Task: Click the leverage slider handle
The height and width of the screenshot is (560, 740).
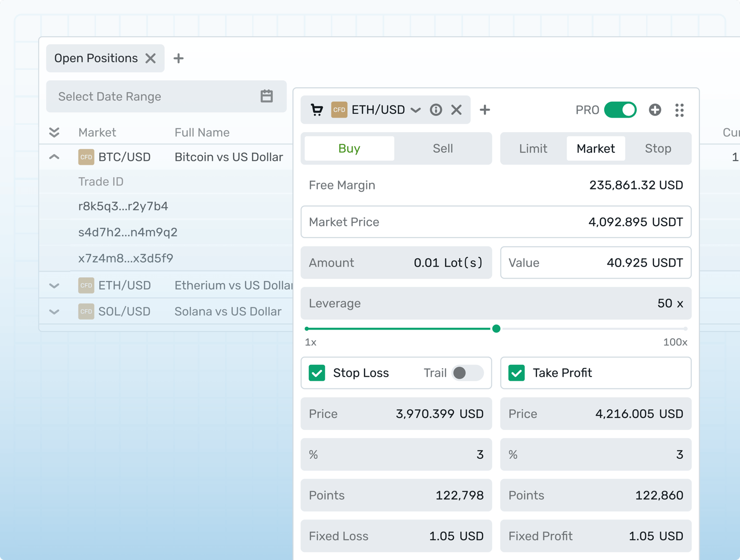Action: pos(496,329)
